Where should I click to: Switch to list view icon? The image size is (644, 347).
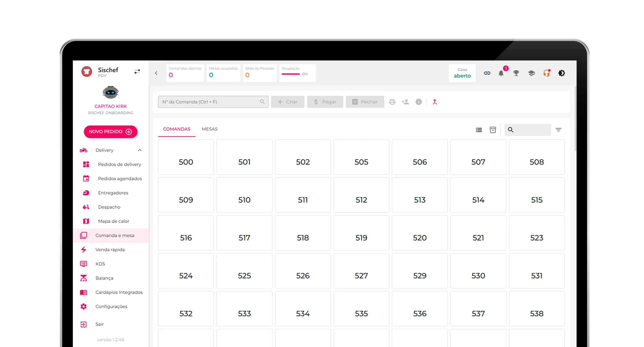point(479,130)
